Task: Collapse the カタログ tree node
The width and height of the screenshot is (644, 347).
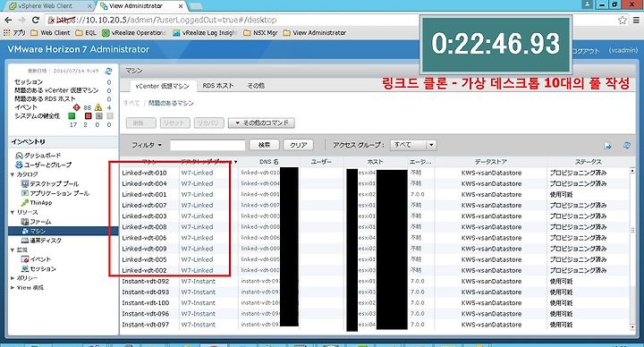Action: point(13,174)
